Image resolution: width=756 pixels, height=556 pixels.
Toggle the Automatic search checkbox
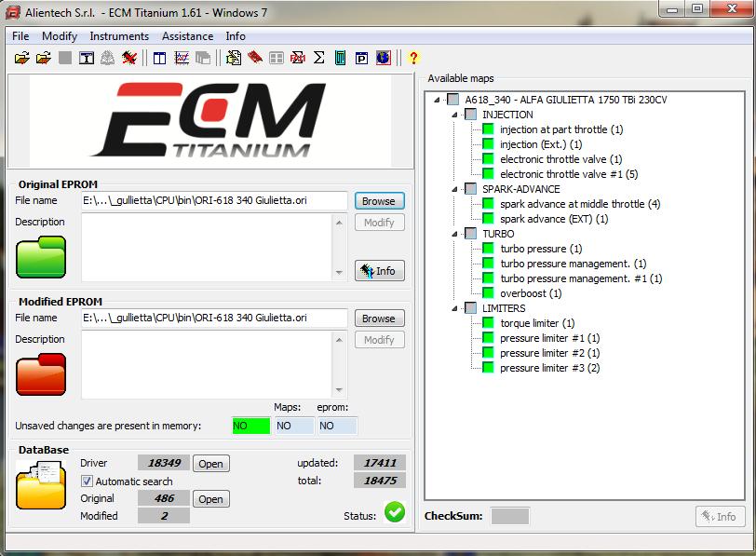87,481
